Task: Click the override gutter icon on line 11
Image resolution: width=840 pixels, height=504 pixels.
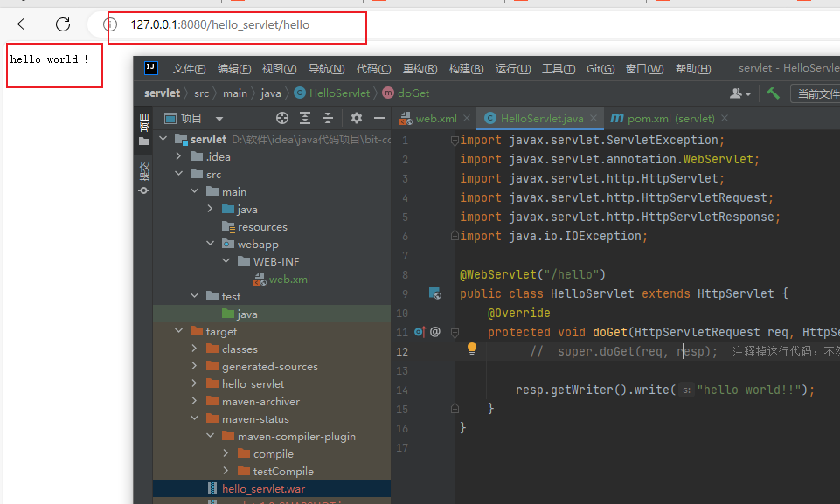Action: 420,332
